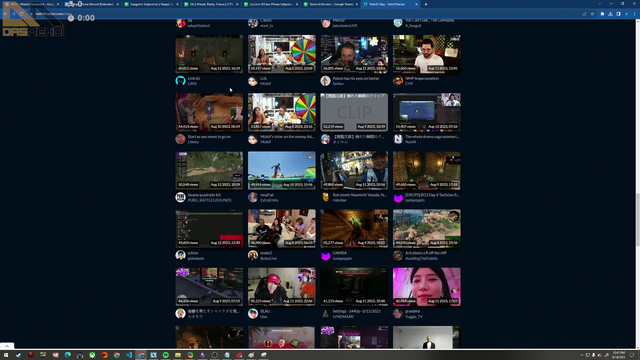Play the BLAU red-cap streamer thumbnail
The image size is (640, 360).
pos(282,287)
